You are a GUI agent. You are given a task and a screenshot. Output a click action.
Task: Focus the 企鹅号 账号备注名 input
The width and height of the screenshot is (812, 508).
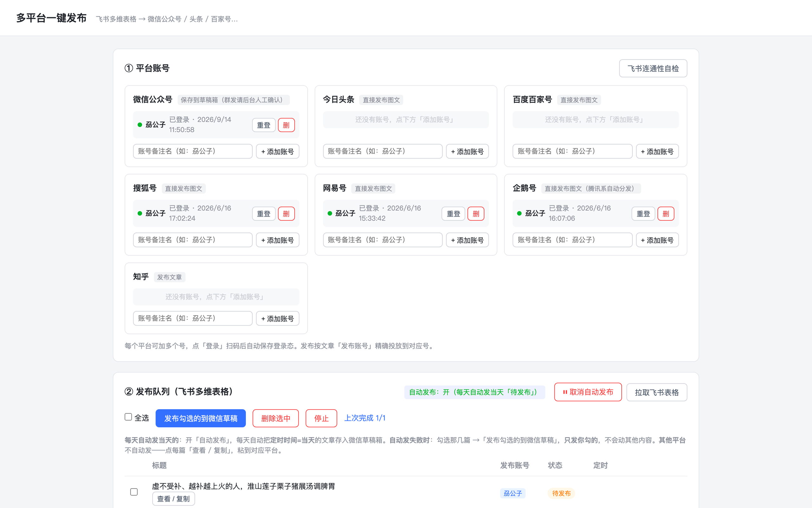(x=573, y=240)
